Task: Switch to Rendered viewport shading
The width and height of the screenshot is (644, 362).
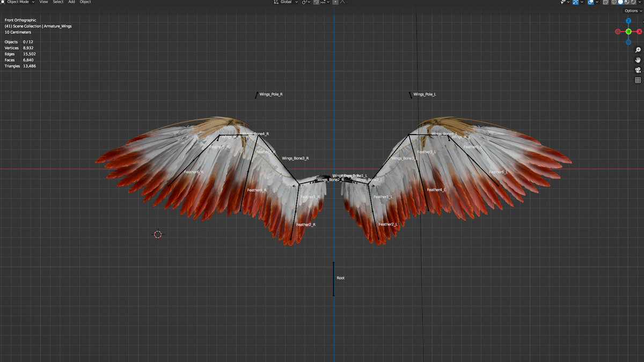Action: click(633, 2)
